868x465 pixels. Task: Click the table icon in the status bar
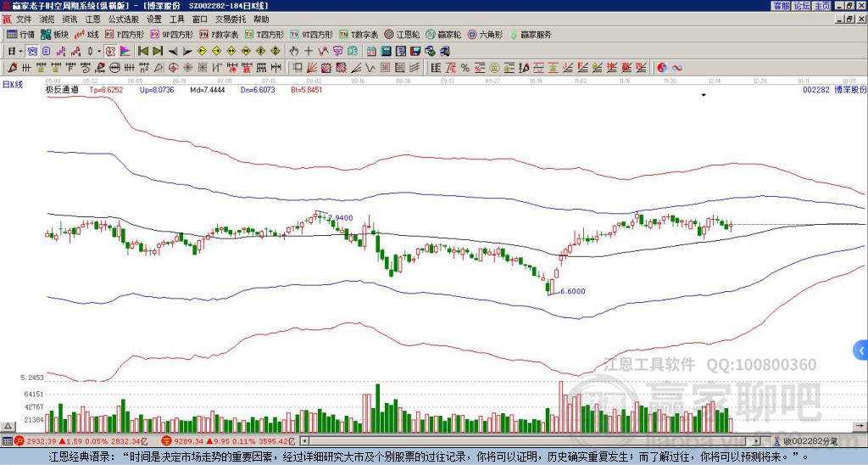click(x=7, y=441)
